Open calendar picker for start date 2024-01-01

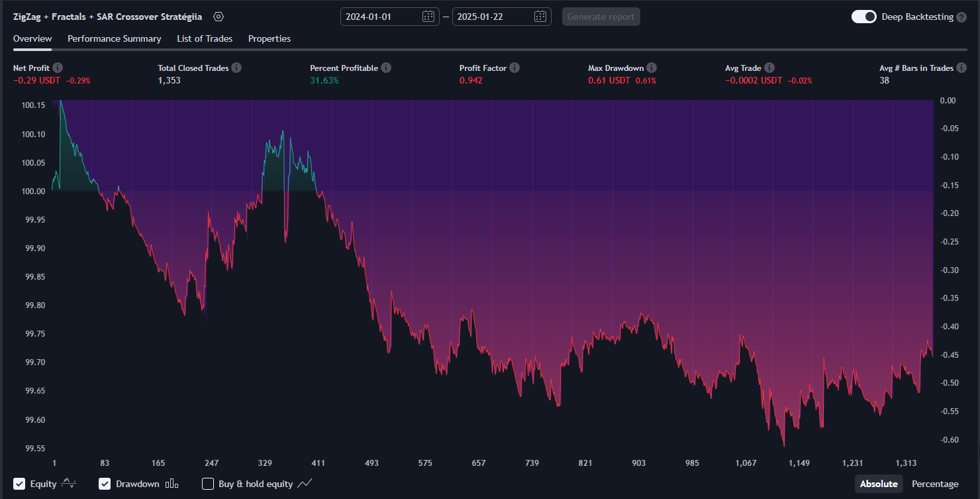[428, 17]
